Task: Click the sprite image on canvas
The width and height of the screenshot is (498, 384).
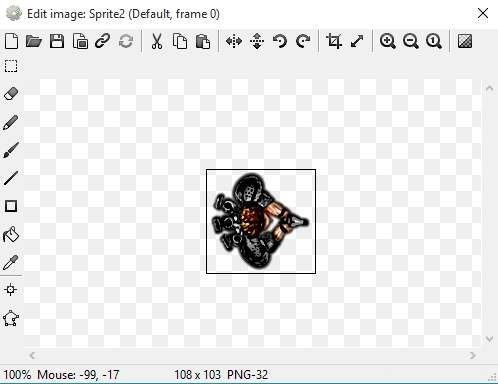Action: tap(261, 221)
